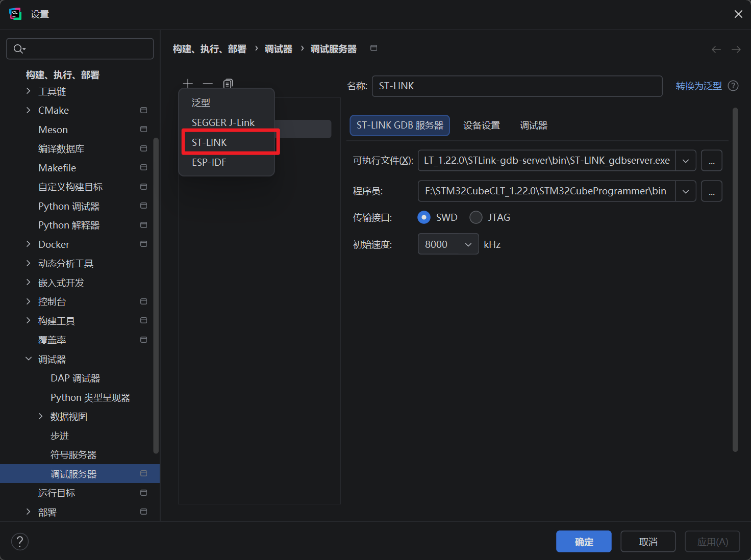Open the 初始速度 8000 kHz dropdown
751x560 pixels.
(448, 244)
